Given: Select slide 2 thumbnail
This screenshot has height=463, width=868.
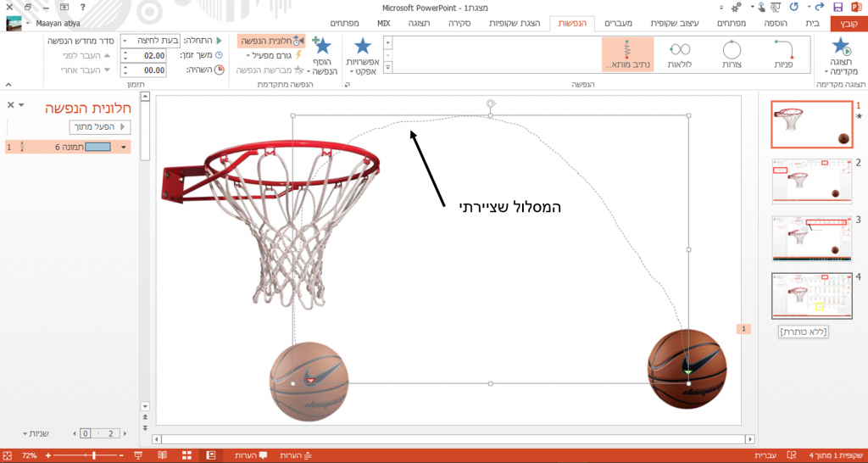Looking at the screenshot, I should pos(811,181).
